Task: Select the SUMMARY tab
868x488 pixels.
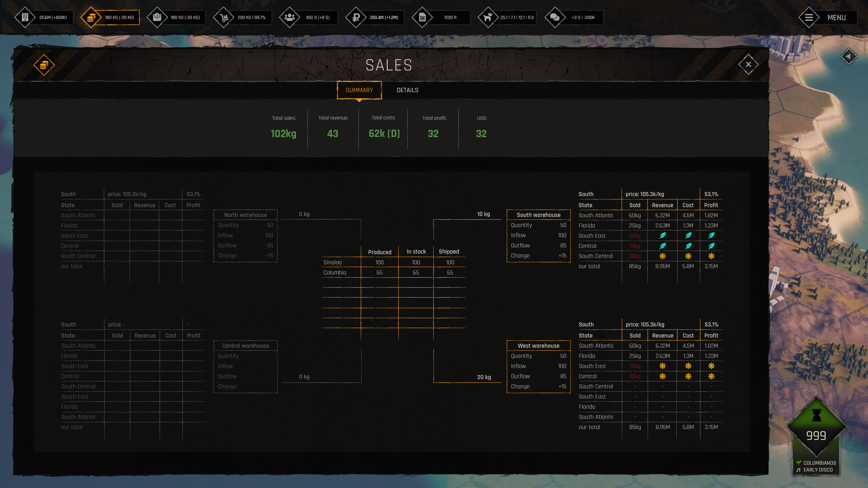Action: [359, 90]
